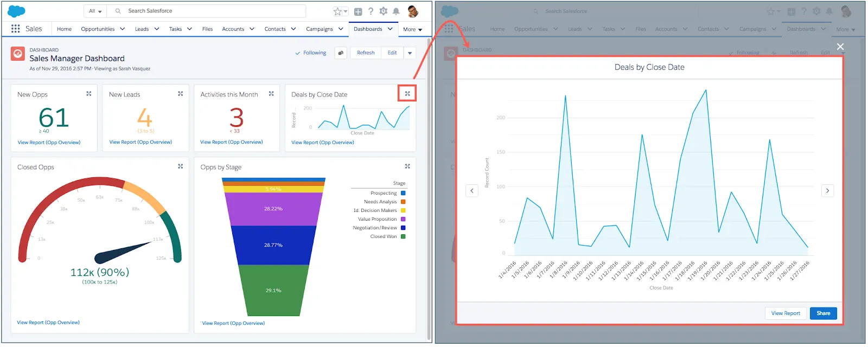The width and height of the screenshot is (868, 347).
Task: Click the Refresh button
Action: (366, 53)
